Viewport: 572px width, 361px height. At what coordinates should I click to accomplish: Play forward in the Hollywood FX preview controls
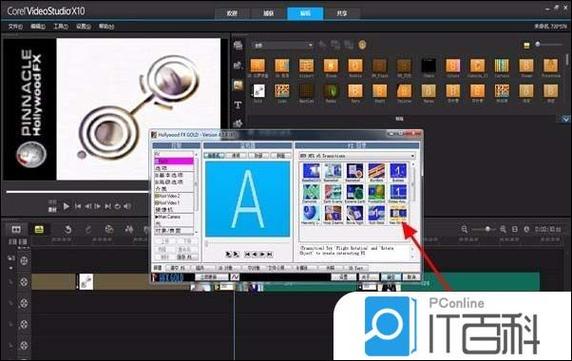coord(262,254)
